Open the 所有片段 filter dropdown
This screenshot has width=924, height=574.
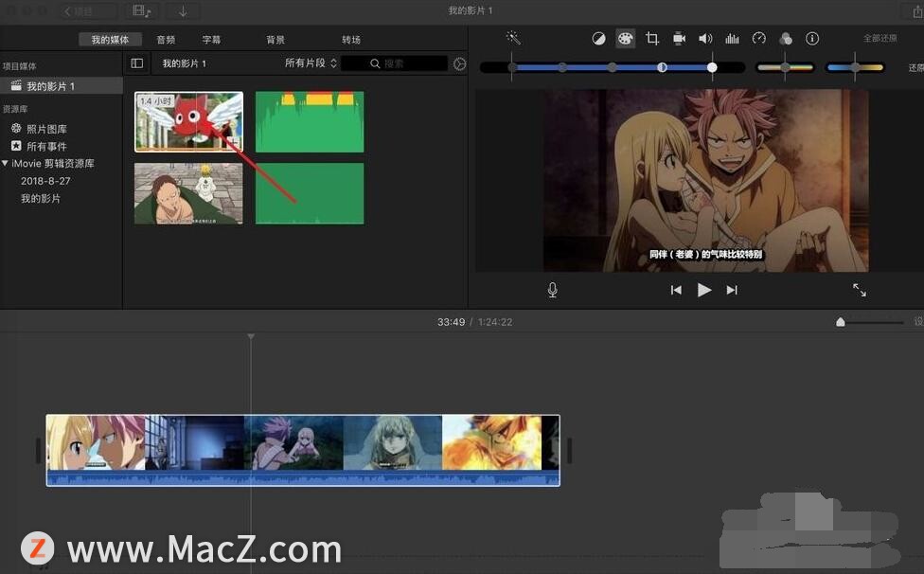click(x=311, y=63)
